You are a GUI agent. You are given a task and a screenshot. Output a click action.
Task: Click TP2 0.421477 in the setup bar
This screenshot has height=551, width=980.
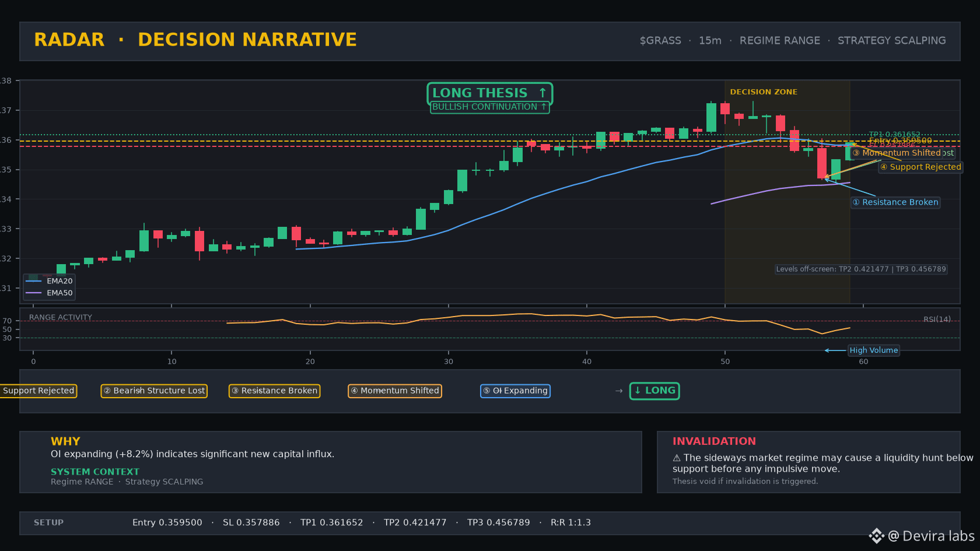(x=415, y=522)
